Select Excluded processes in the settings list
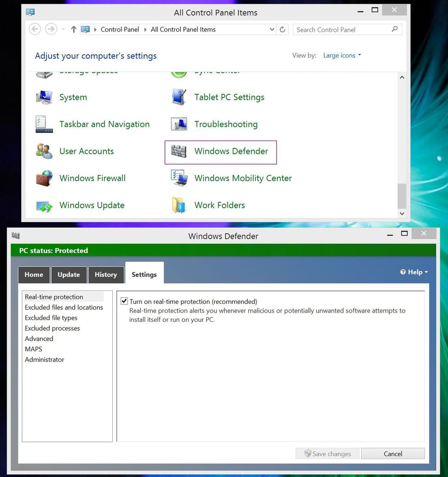 click(x=52, y=328)
